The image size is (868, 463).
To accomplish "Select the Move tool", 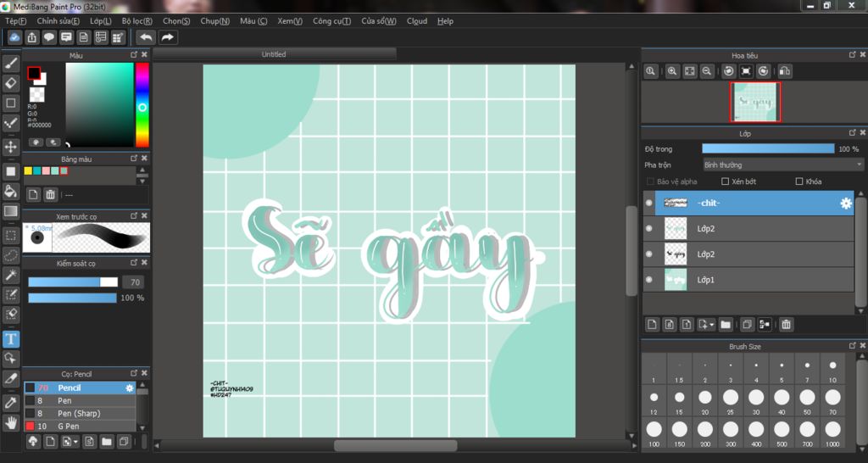I will click(x=11, y=147).
